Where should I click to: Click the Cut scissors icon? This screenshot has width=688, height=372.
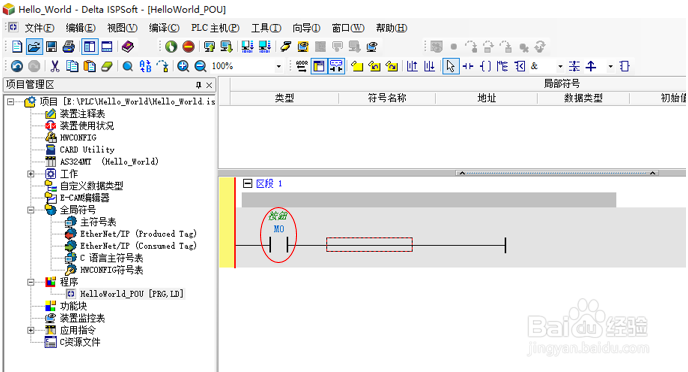[55, 66]
